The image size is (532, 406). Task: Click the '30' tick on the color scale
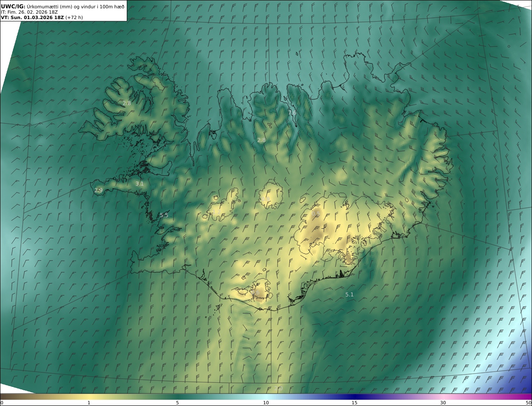[443, 403]
